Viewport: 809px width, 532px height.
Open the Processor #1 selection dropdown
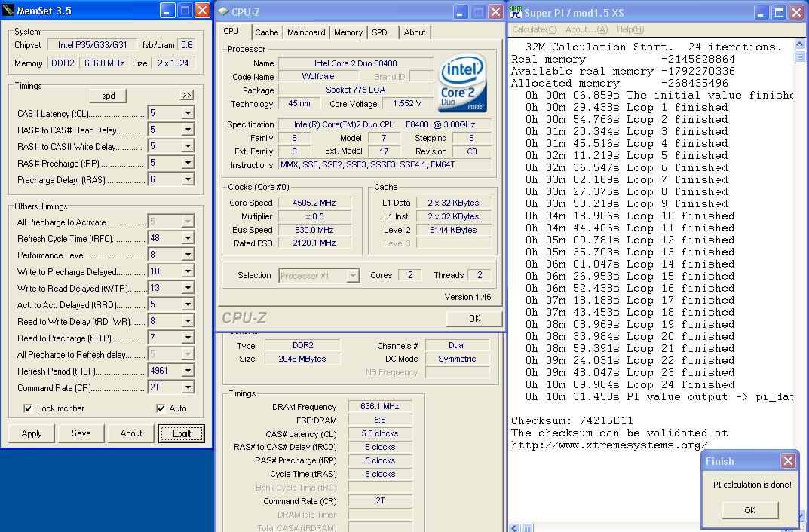tap(352, 276)
